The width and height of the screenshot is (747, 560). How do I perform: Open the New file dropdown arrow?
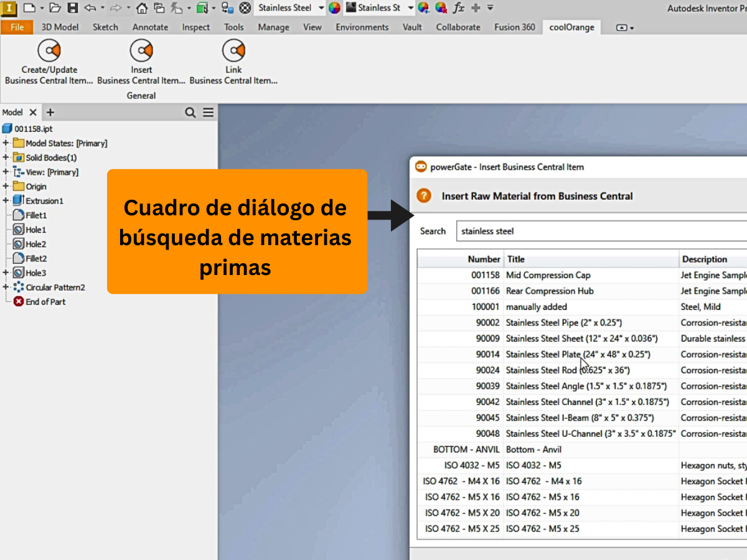(42, 8)
